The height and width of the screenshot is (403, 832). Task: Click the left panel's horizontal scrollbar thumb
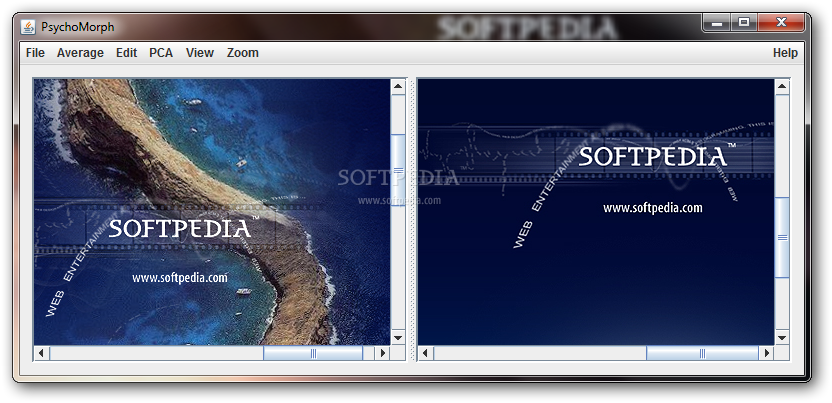(x=313, y=353)
